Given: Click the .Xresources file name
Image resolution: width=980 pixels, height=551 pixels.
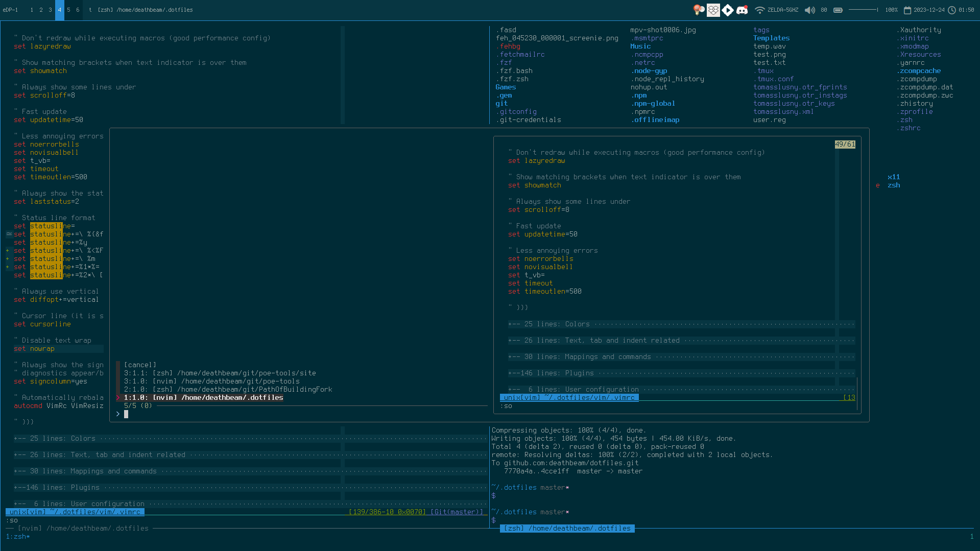Looking at the screenshot, I should [918, 54].
